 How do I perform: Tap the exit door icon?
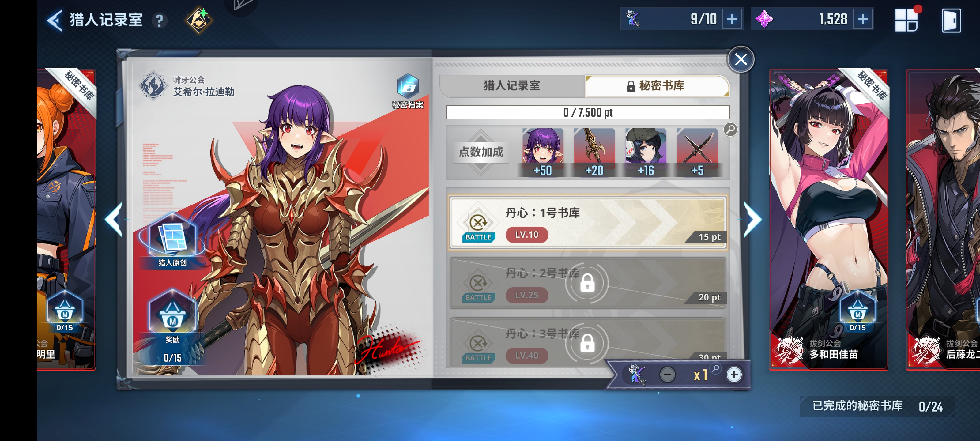tap(951, 21)
